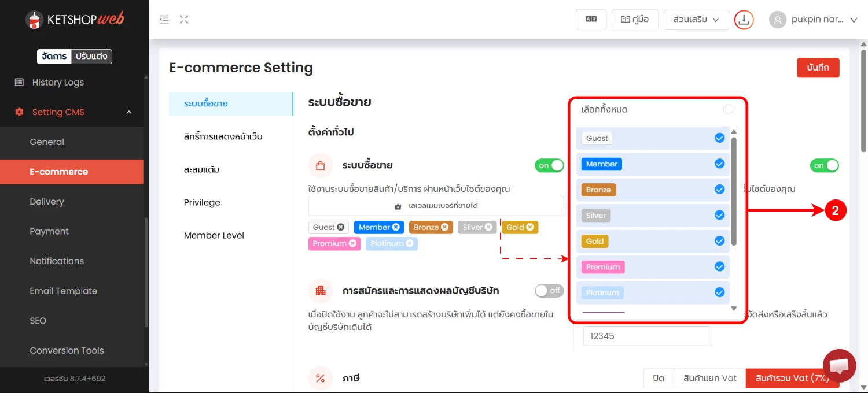The height and width of the screenshot is (393, 868).
Task: Switch to the Member Level tab
Action: click(214, 235)
